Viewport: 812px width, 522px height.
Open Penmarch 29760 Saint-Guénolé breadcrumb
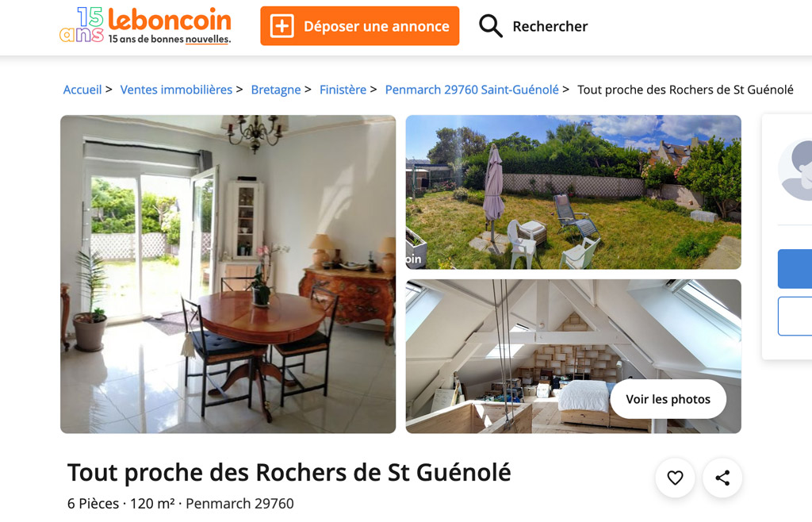pyautogui.click(x=472, y=90)
